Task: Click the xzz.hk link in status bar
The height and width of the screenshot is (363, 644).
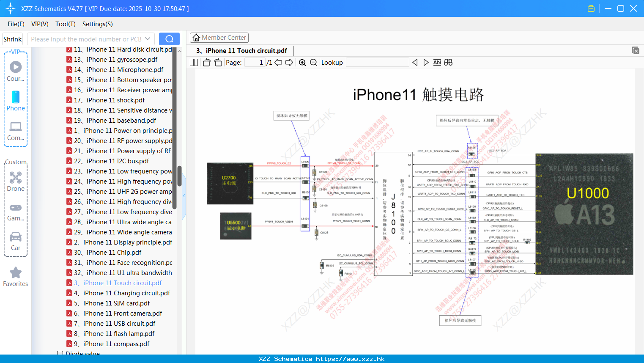Action: tap(350, 359)
